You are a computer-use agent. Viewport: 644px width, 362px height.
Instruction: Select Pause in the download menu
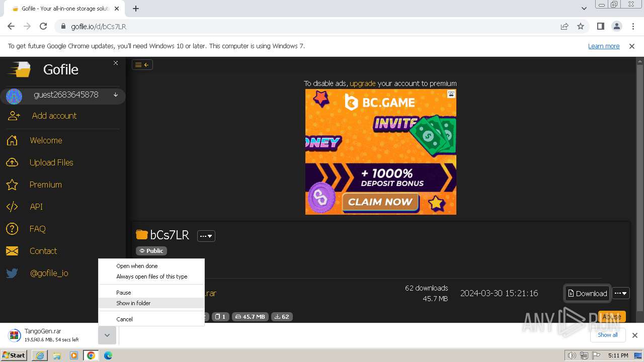[151, 293]
